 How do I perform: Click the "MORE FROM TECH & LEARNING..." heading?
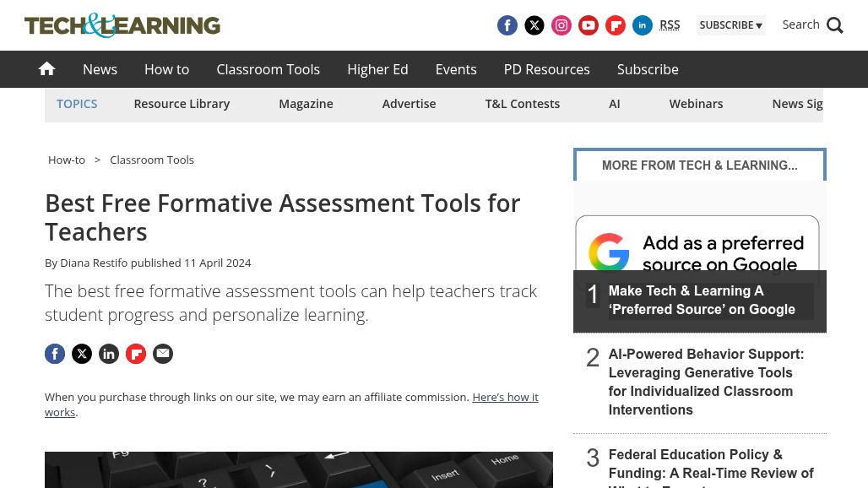[700, 165]
